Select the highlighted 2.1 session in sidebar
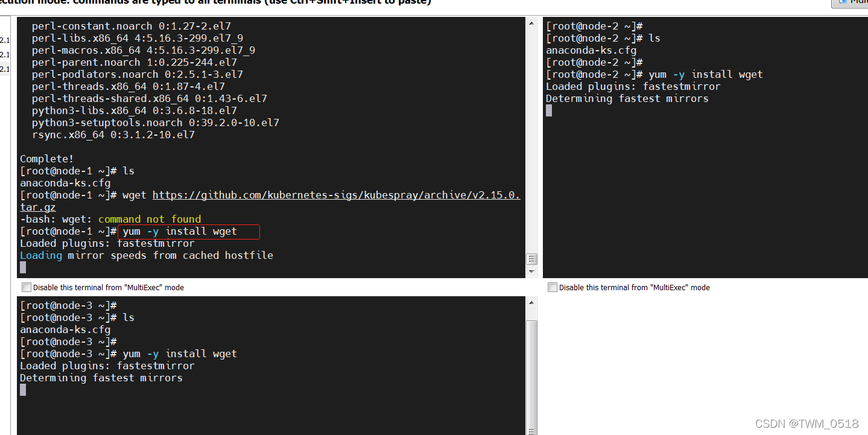 pos(5,69)
